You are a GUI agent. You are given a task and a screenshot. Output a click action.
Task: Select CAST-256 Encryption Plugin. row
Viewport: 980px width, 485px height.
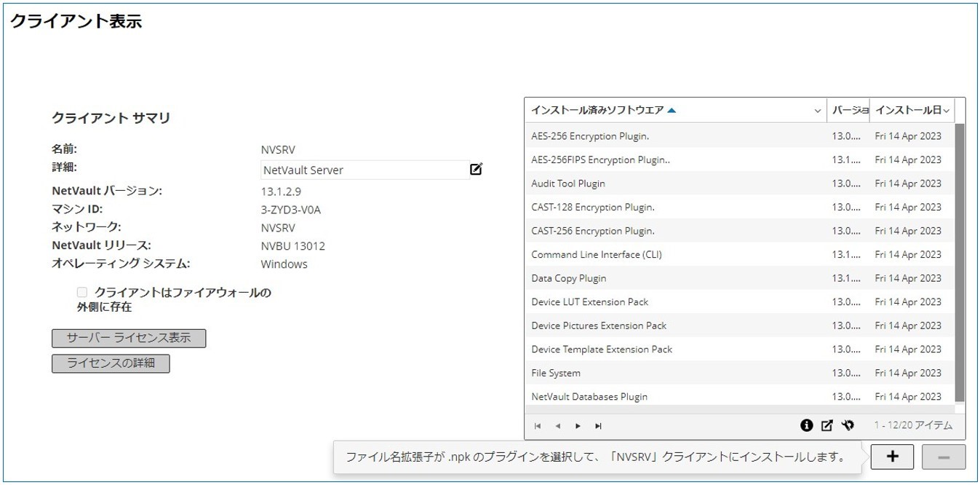click(739, 231)
